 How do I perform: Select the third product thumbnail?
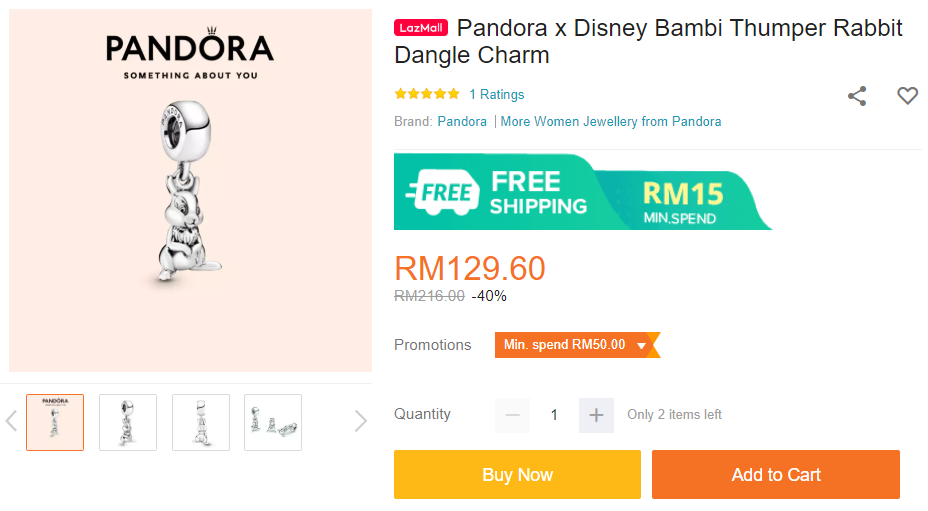201,422
